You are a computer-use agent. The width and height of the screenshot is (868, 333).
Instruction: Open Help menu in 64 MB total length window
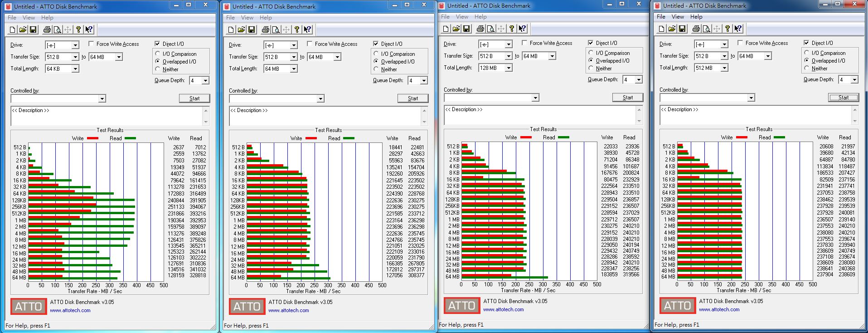tap(266, 18)
